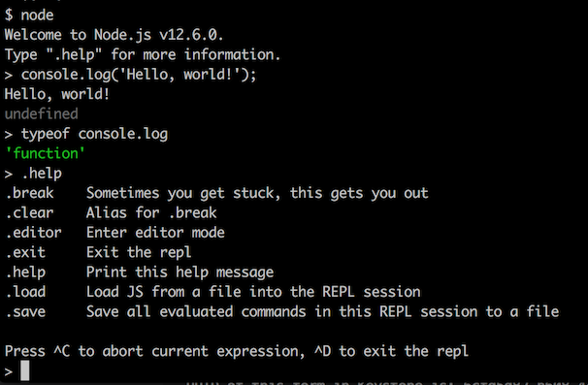588x385 pixels.
Task: Click the green 'function' result
Action: [45, 153]
